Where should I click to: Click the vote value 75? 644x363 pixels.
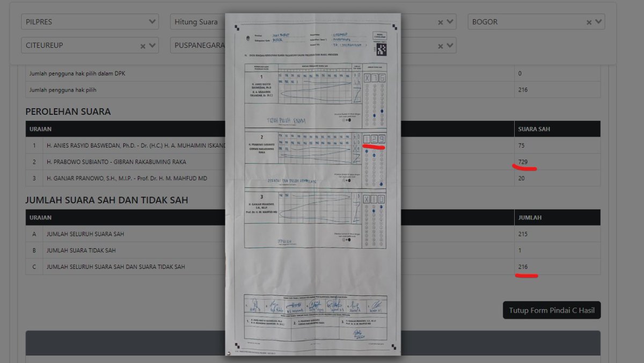pyautogui.click(x=522, y=146)
